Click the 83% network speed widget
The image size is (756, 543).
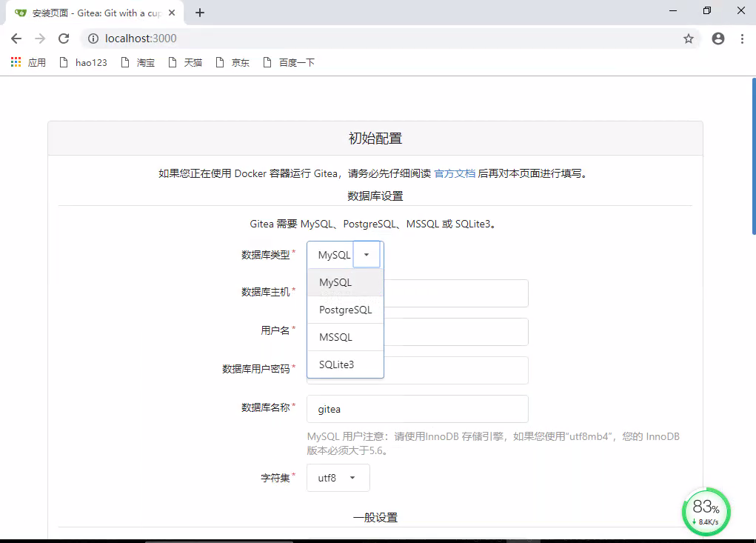pos(706,512)
